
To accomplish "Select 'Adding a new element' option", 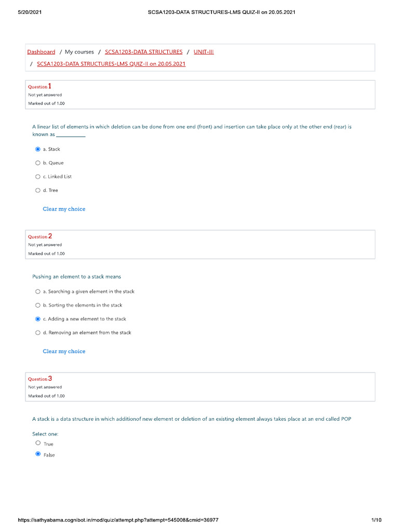I will pos(37,319).
